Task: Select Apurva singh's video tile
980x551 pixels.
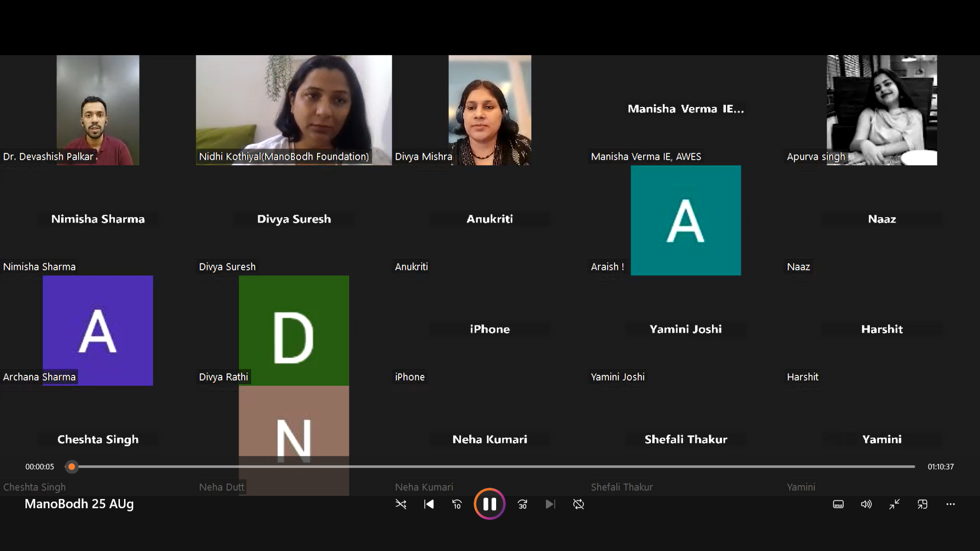Action: click(882, 110)
